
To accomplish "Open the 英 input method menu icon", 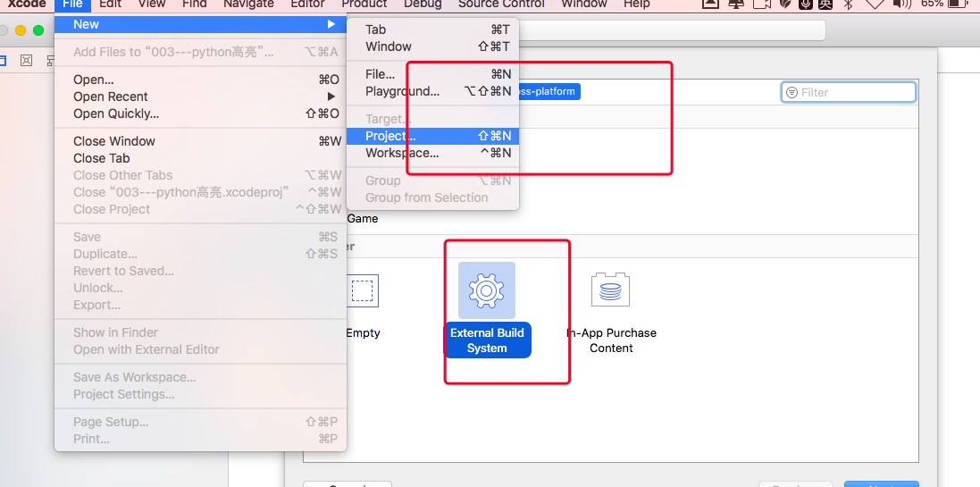I will 825,4.
